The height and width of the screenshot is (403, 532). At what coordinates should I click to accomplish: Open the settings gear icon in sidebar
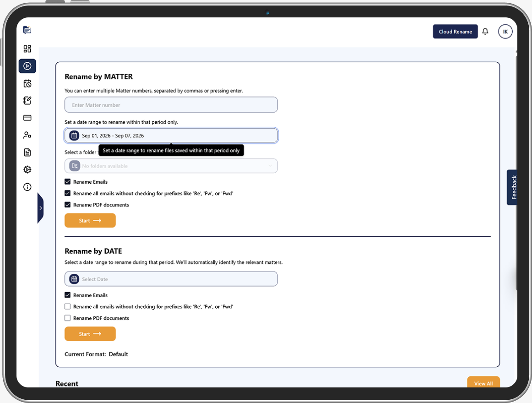(27, 169)
